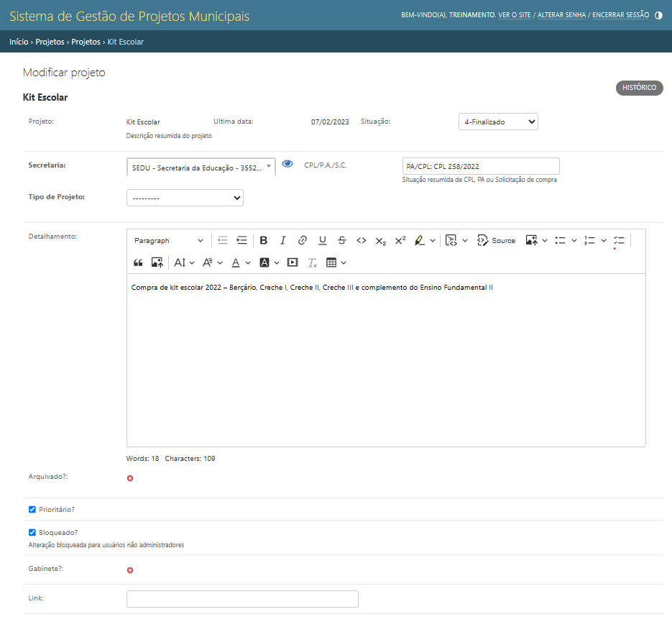Open the Situação dropdown showing 4-Finalizado
672x622 pixels.
tap(498, 122)
